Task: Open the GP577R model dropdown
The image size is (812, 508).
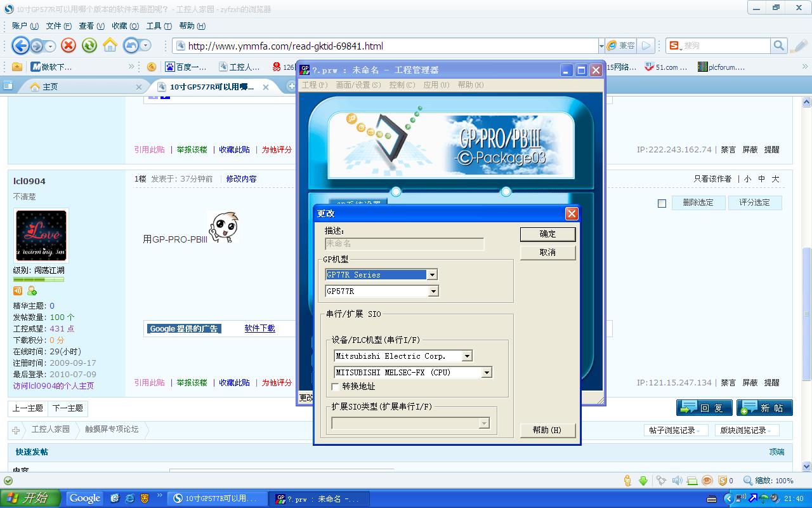Action: pos(433,291)
